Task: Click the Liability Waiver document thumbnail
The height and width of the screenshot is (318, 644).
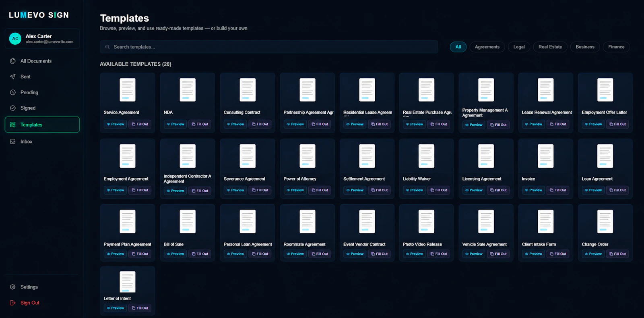Action: pyautogui.click(x=427, y=156)
